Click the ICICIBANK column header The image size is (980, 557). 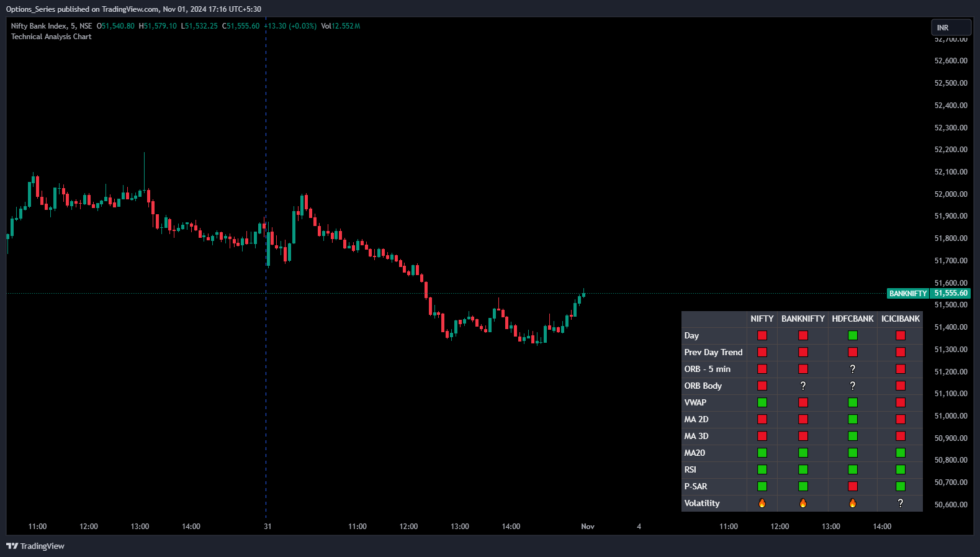pyautogui.click(x=901, y=319)
